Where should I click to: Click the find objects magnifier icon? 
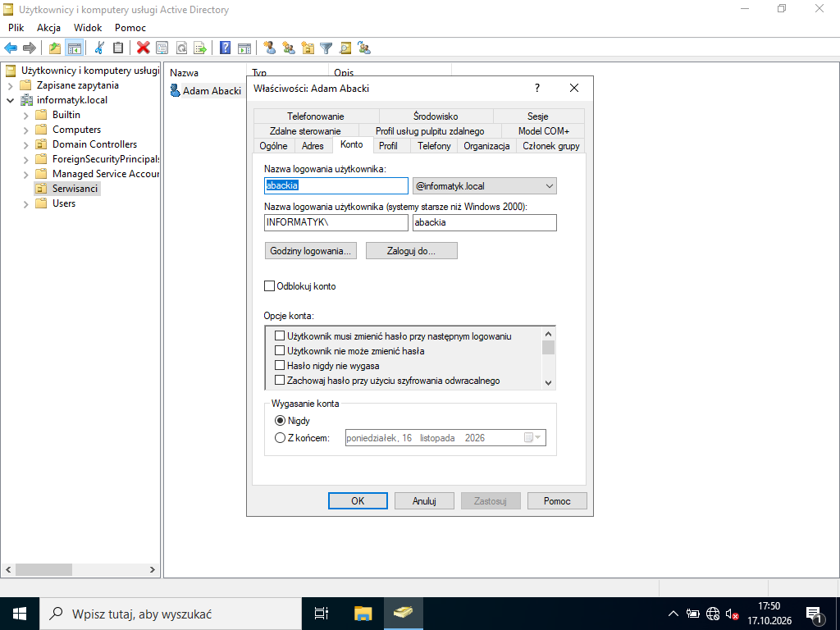click(345, 48)
